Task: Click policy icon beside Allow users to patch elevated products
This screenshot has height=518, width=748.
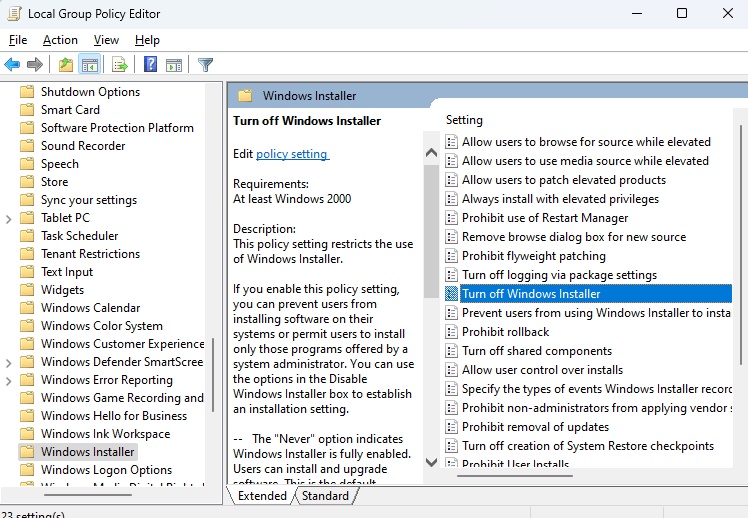Action: pos(451,180)
